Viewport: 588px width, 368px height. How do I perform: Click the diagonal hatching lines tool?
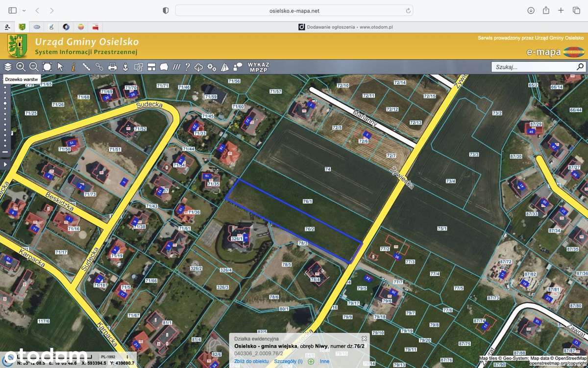tap(176, 67)
